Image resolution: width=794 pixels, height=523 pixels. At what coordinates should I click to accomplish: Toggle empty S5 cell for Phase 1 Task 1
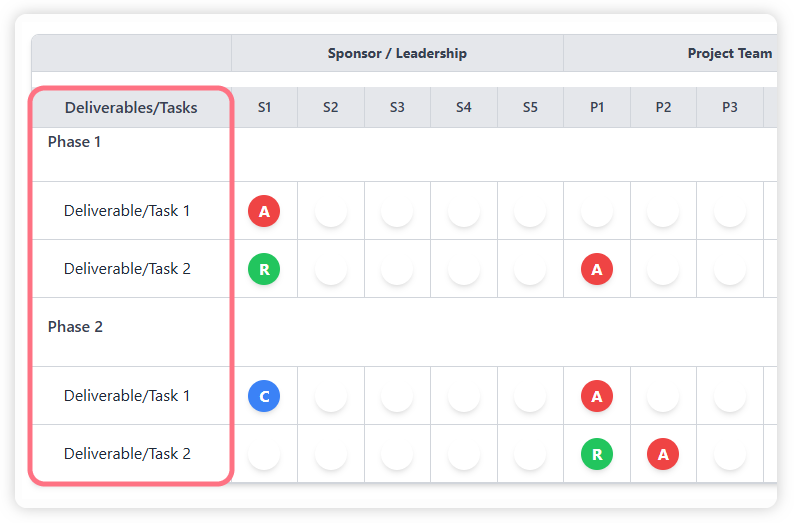[530, 211]
